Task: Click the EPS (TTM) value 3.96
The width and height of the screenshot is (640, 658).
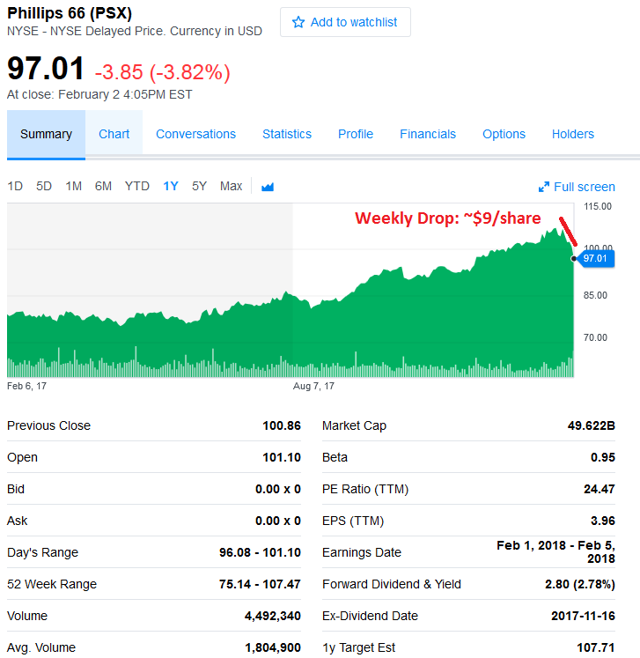Action: tap(603, 521)
